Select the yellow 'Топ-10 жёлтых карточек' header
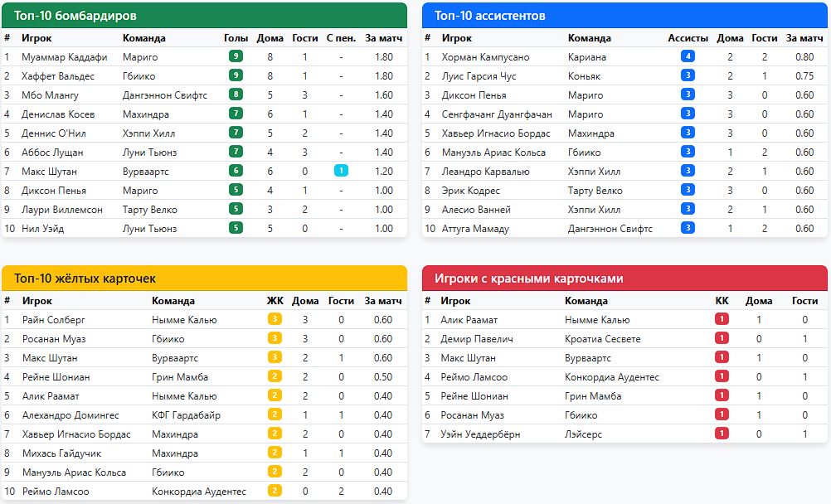Screen dimensions: 831x504 pyautogui.click(x=204, y=279)
